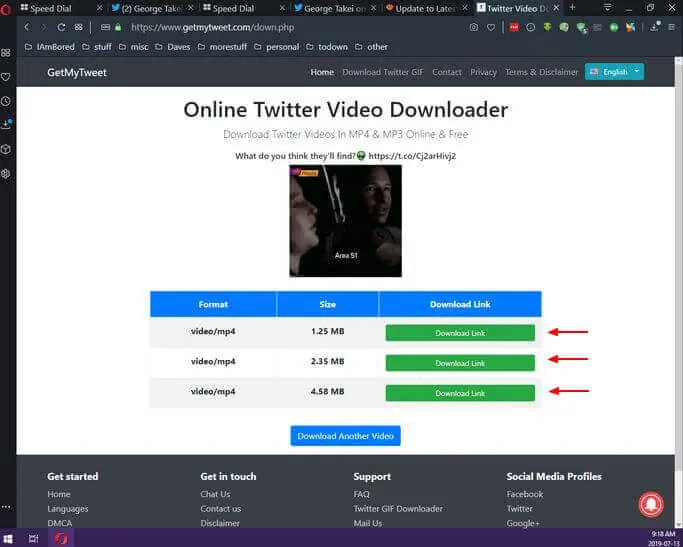
Task: Click Opera icon in Windows taskbar
Action: coord(61,538)
